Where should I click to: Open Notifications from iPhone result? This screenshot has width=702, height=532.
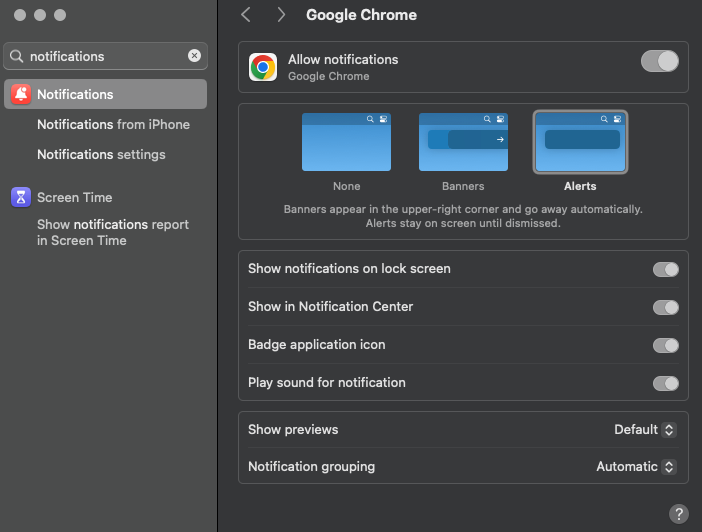pyautogui.click(x=113, y=124)
